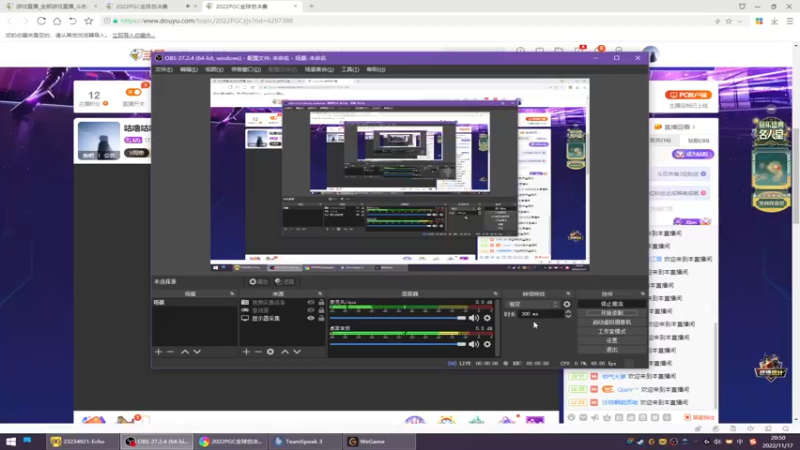Enable Studio Mode from Controls
Screen dimensions: 800x450
pos(612,331)
